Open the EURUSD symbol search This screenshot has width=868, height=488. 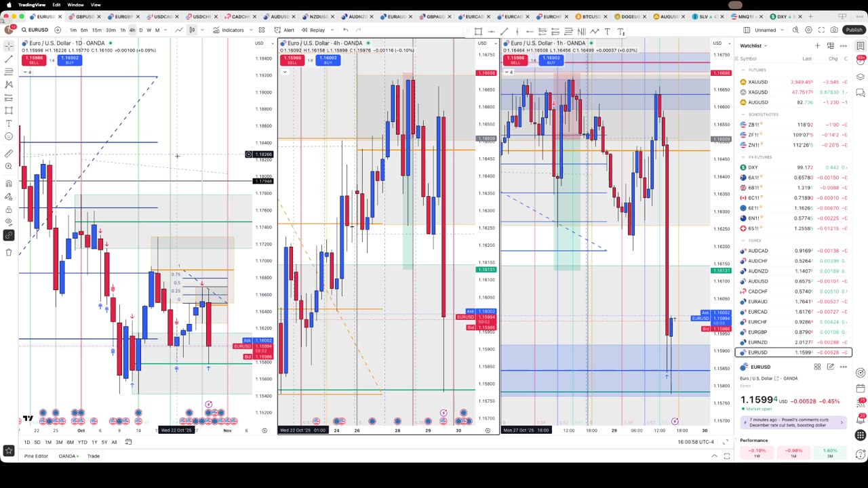tap(35, 30)
